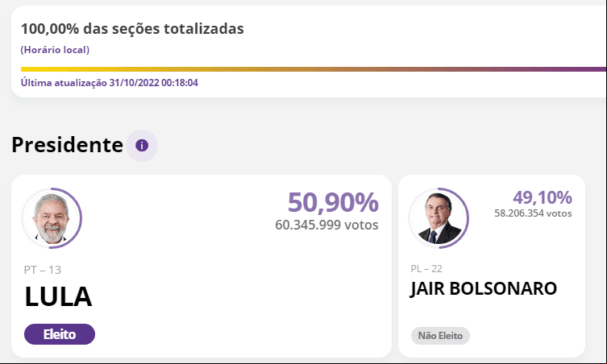Click the sections totalized progress bar

pos(314,69)
